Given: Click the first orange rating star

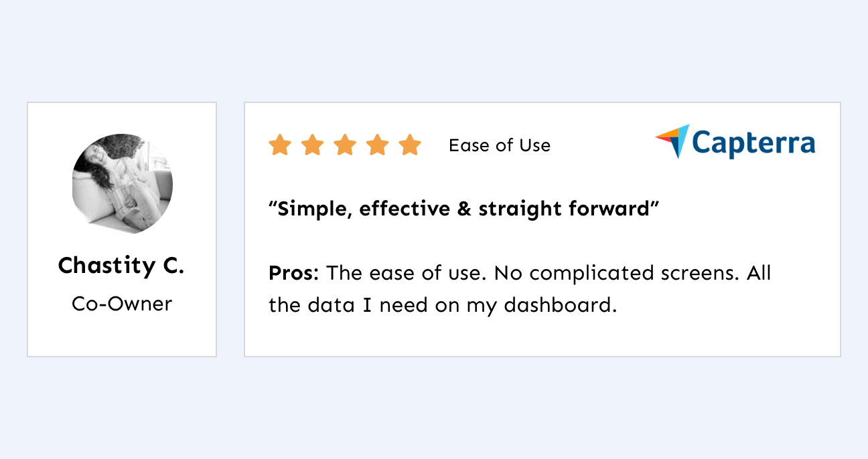Looking at the screenshot, I should [280, 145].
